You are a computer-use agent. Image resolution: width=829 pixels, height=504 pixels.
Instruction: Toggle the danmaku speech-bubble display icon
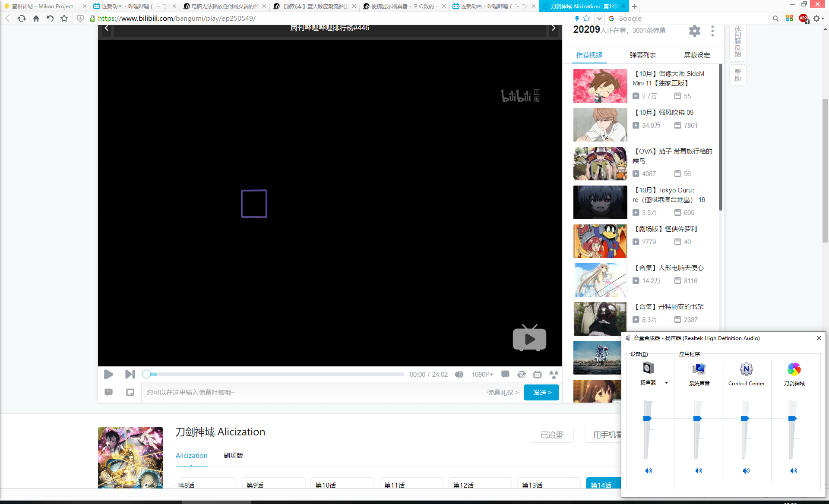coord(505,374)
